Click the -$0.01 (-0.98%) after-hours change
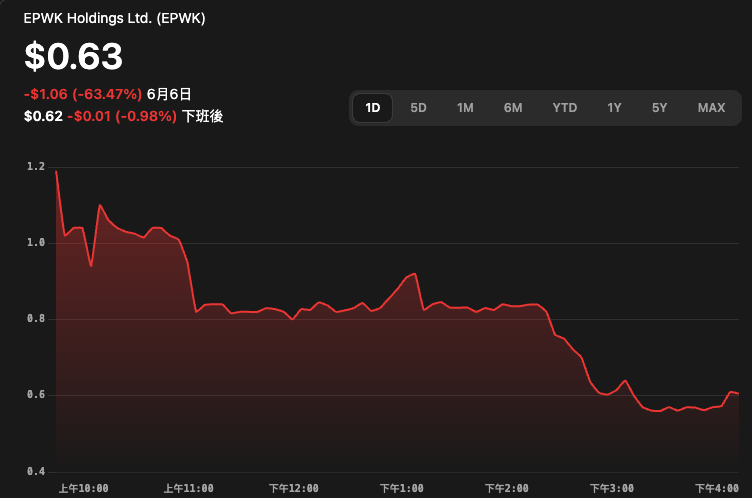 point(122,116)
